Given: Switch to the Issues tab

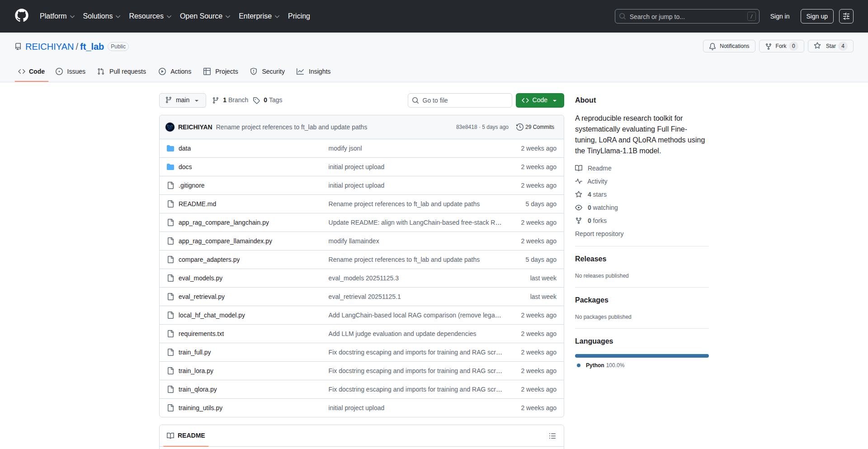Looking at the screenshot, I should pyautogui.click(x=71, y=71).
